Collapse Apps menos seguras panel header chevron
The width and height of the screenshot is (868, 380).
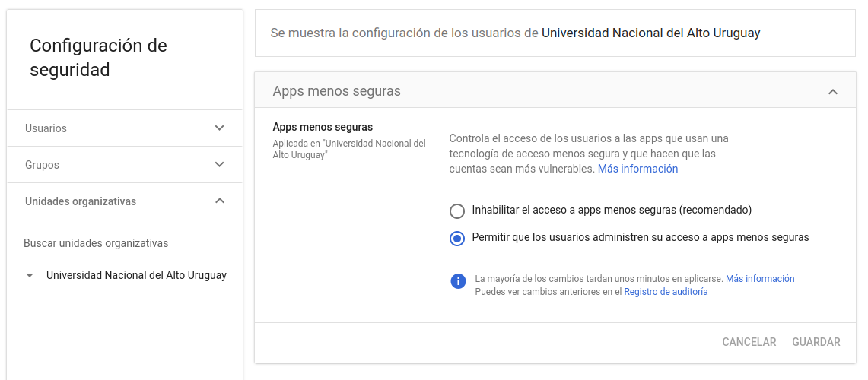[x=832, y=92]
